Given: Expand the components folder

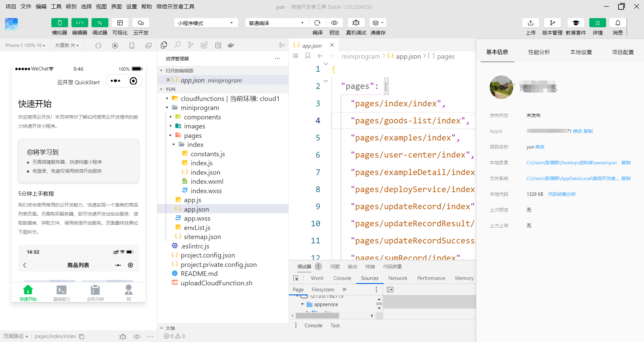Looking at the screenshot, I should [170, 117].
